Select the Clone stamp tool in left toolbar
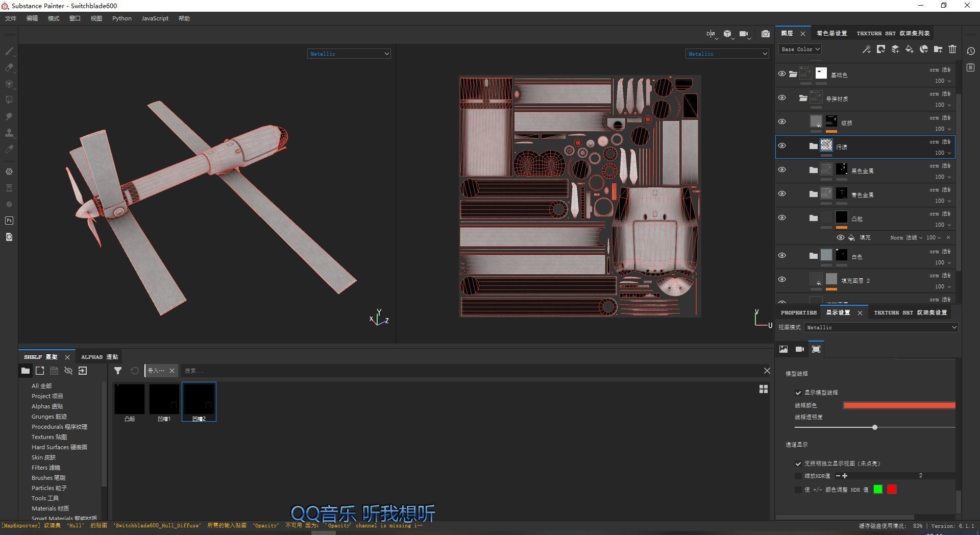The image size is (980, 535). pos(9,133)
